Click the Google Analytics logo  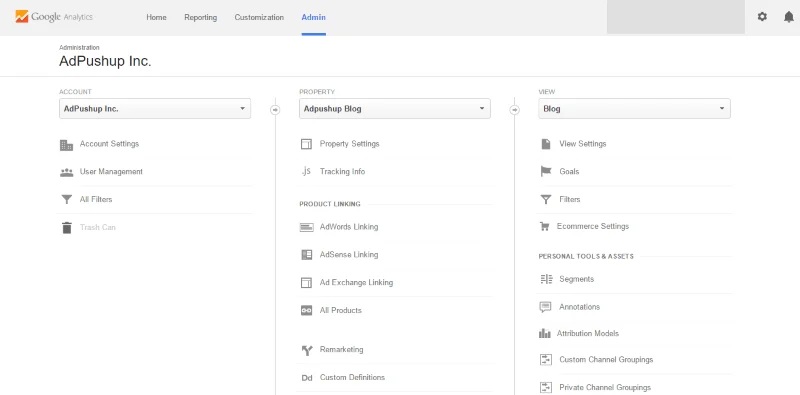point(54,17)
